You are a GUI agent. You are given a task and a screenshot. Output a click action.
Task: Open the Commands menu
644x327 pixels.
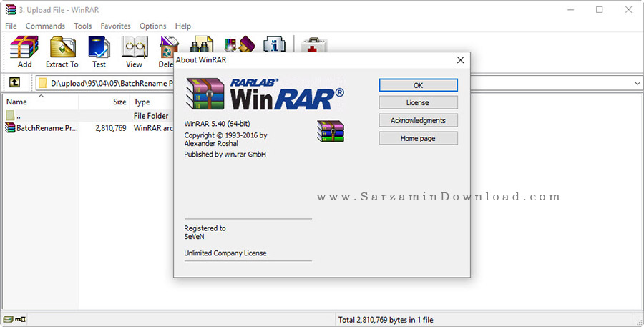coord(45,26)
